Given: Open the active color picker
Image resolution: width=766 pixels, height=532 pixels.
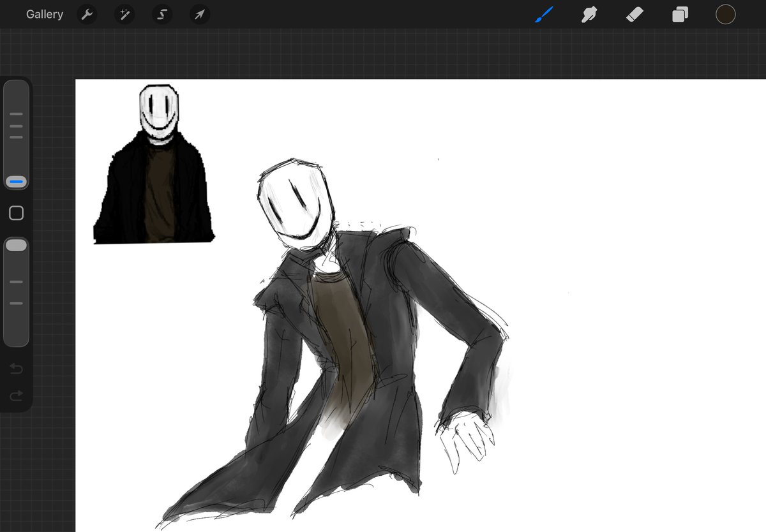Looking at the screenshot, I should pos(725,14).
